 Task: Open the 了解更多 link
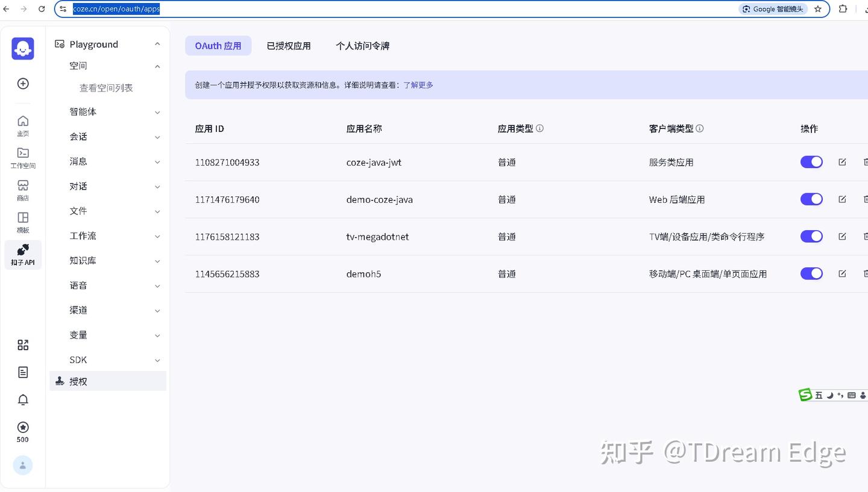coord(418,84)
